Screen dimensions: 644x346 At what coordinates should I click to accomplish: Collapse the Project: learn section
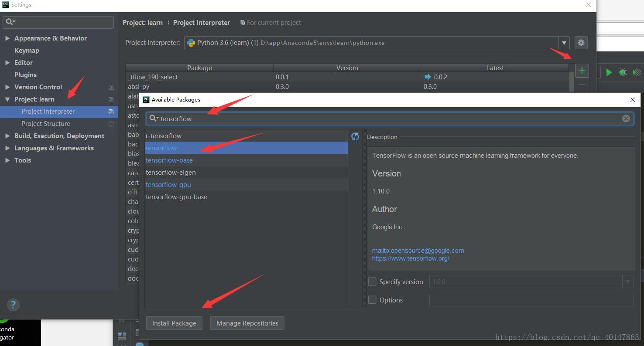[7, 99]
